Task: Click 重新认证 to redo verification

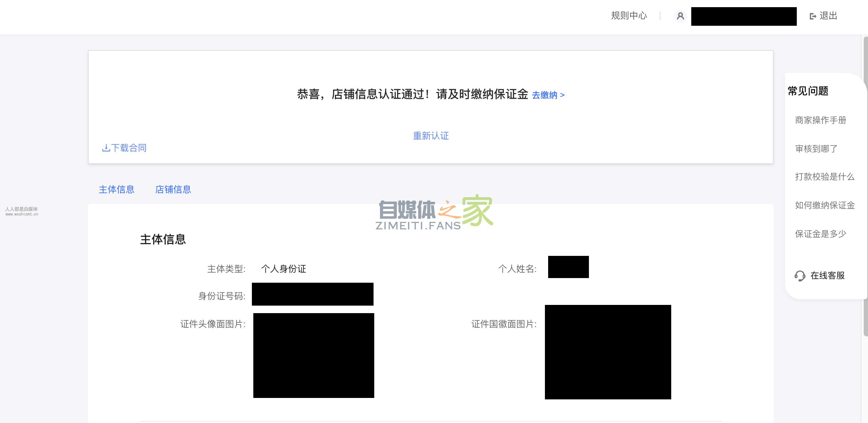Action: pyautogui.click(x=431, y=136)
